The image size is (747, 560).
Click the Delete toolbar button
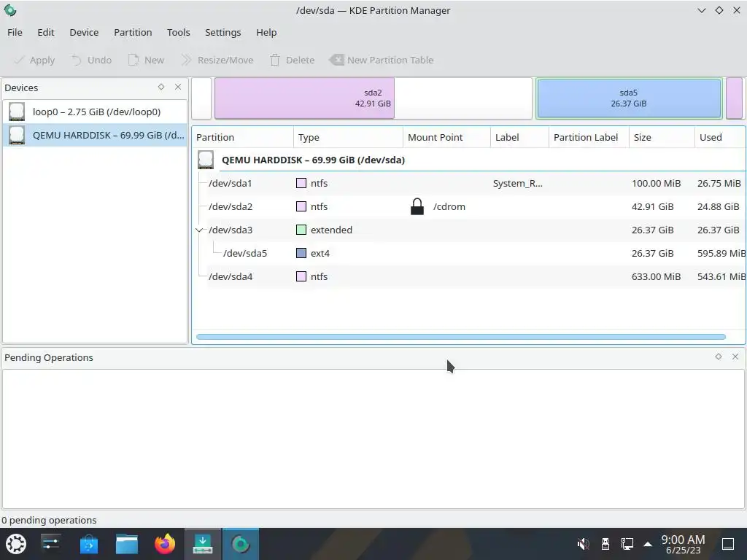[x=293, y=60]
